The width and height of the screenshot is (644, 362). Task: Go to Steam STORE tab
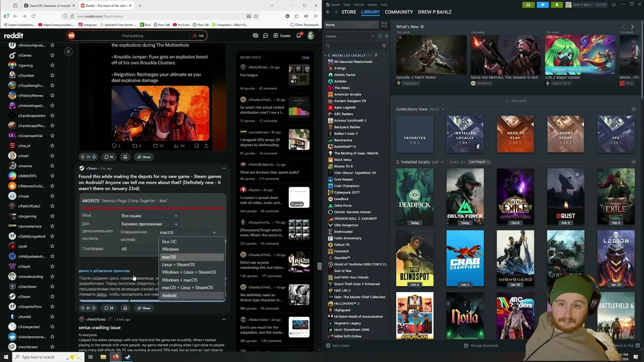pos(349,12)
